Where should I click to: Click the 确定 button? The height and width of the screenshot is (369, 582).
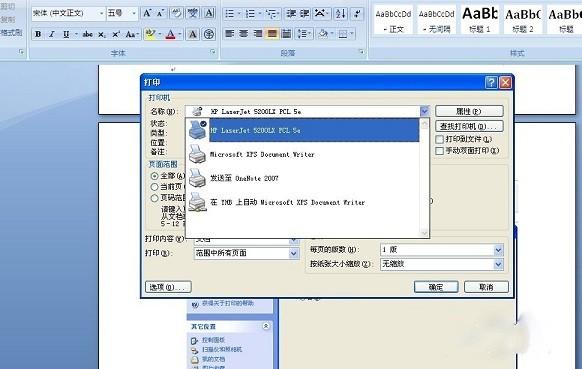click(436, 287)
